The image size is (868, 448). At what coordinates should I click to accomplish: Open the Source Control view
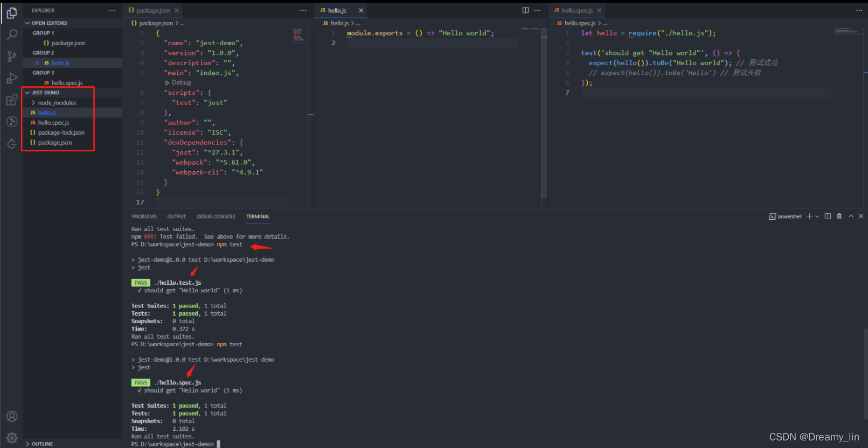pyautogui.click(x=12, y=57)
